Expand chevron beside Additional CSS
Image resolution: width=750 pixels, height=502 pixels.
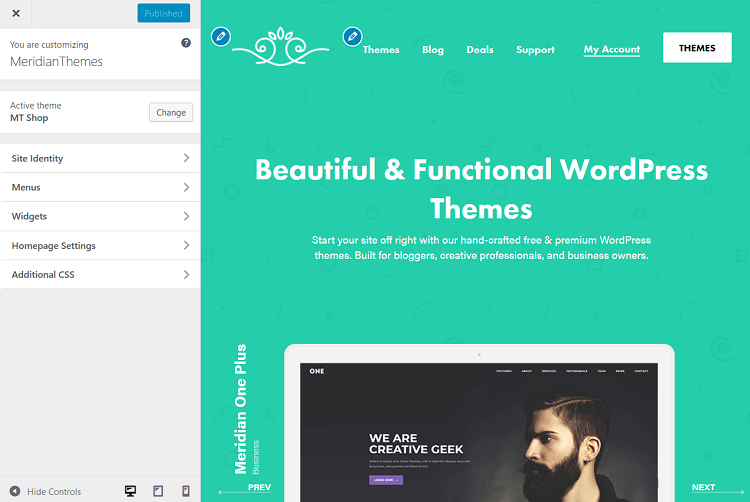(x=187, y=274)
